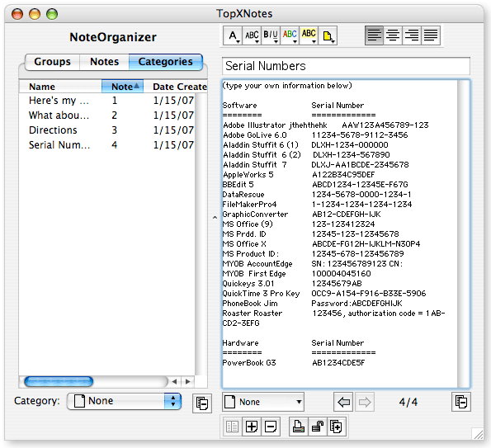Delete the note with minus icon

pos(270,427)
